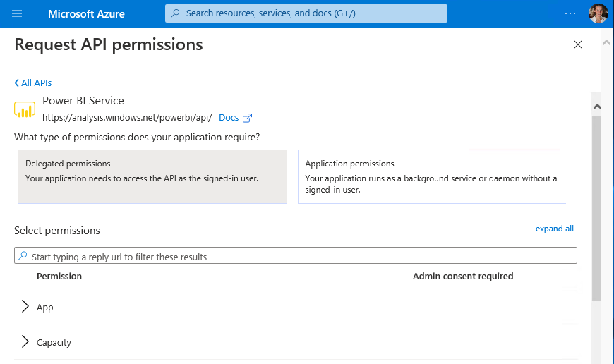The image size is (614, 364).
Task: Click the Docs external link icon
Action: [x=247, y=118]
